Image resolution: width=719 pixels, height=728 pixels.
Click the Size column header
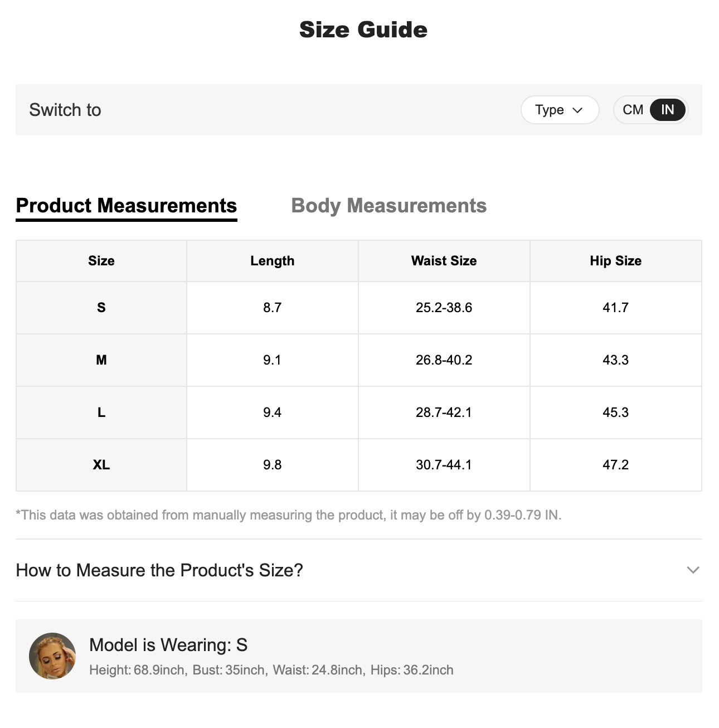pos(101,261)
